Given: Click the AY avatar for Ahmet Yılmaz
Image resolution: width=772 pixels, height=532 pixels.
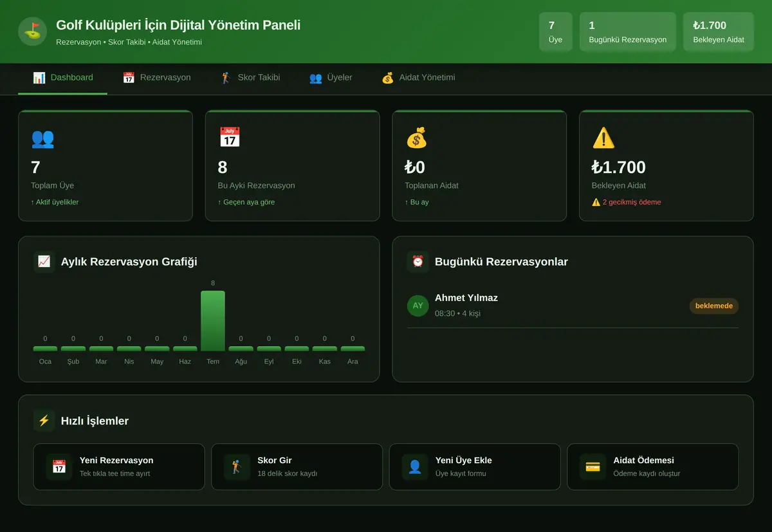Looking at the screenshot, I should tap(418, 306).
